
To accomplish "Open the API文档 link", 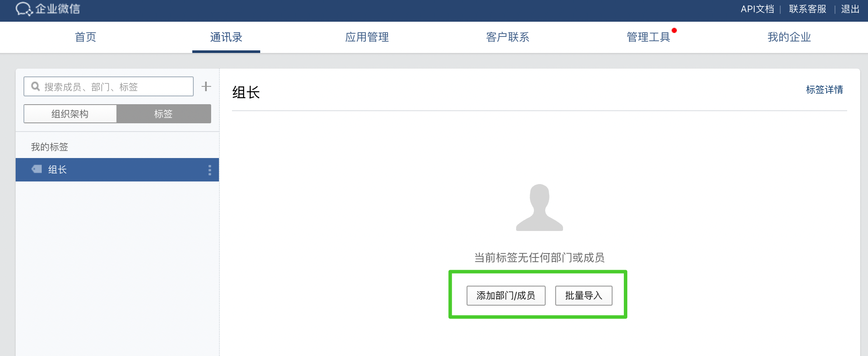I will 757,9.
